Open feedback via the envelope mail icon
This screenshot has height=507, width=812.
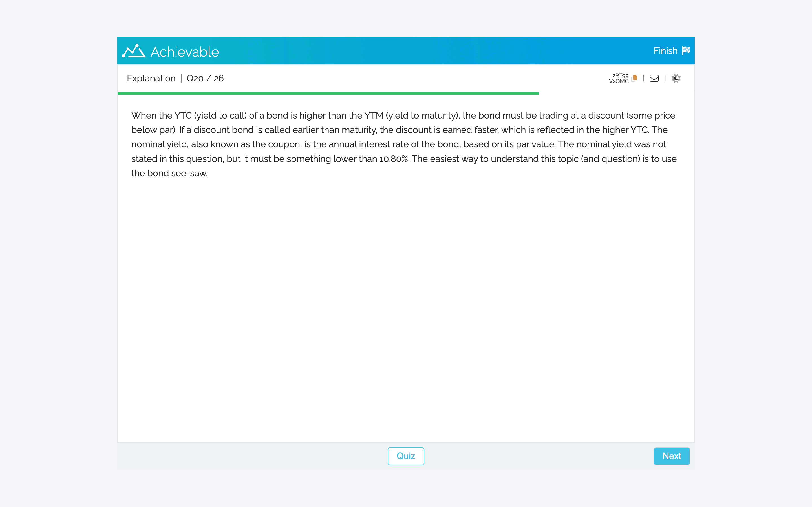coord(654,78)
